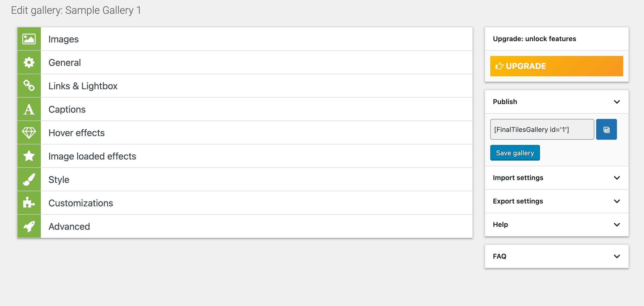Copy the gallery shortcode to clipboard
Screen dimensions: 644x306
(606, 129)
